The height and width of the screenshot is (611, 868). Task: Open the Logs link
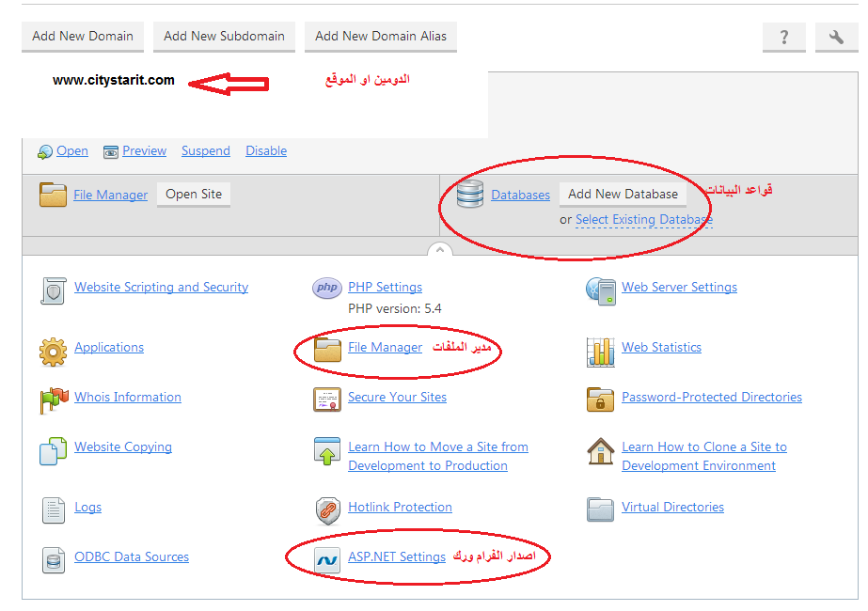(x=88, y=508)
